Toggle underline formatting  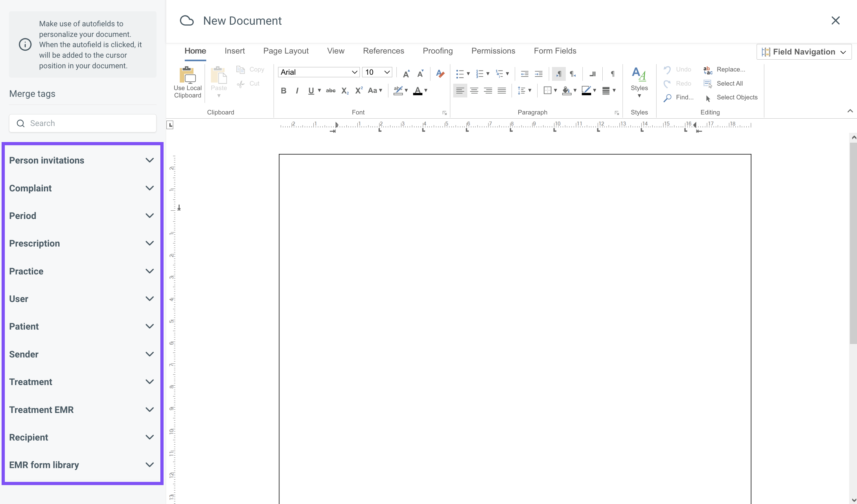tap(311, 90)
